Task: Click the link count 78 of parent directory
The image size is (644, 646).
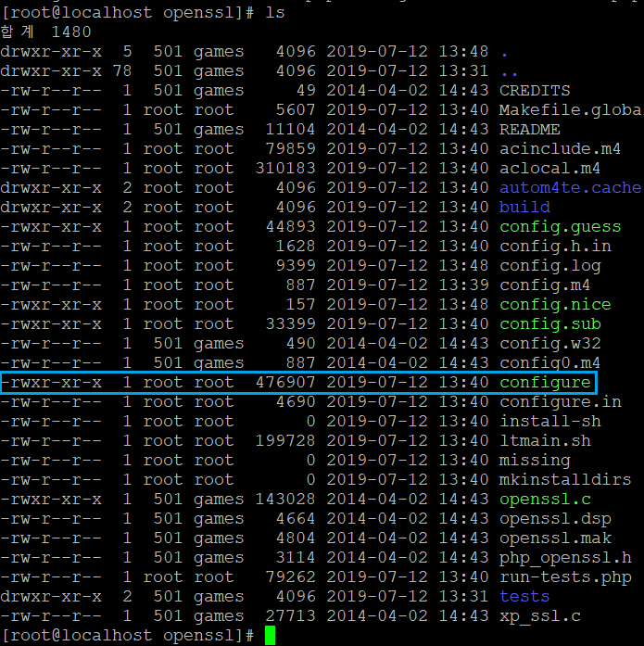Action: point(122,70)
